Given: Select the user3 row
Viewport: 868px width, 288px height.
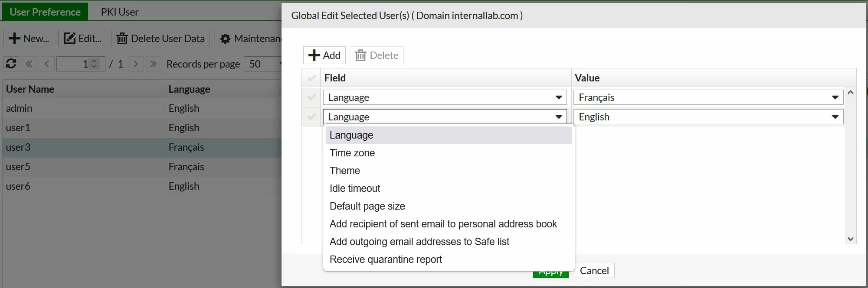Looking at the screenshot, I should pyautogui.click(x=142, y=147).
